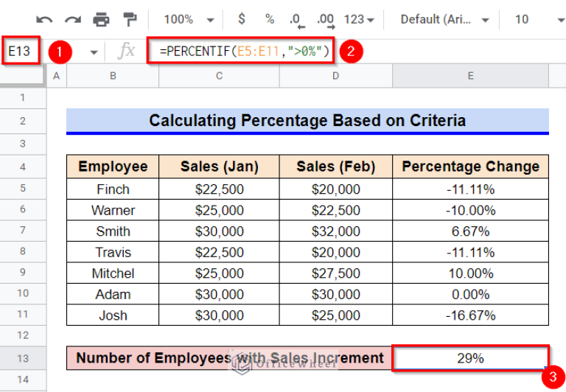The height and width of the screenshot is (392, 566).
Task: Click the Print icon
Action: tap(101, 19)
